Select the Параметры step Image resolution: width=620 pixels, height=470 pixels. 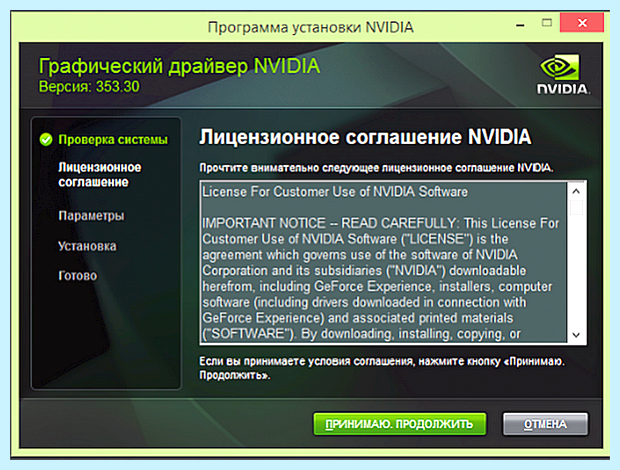[x=91, y=216]
